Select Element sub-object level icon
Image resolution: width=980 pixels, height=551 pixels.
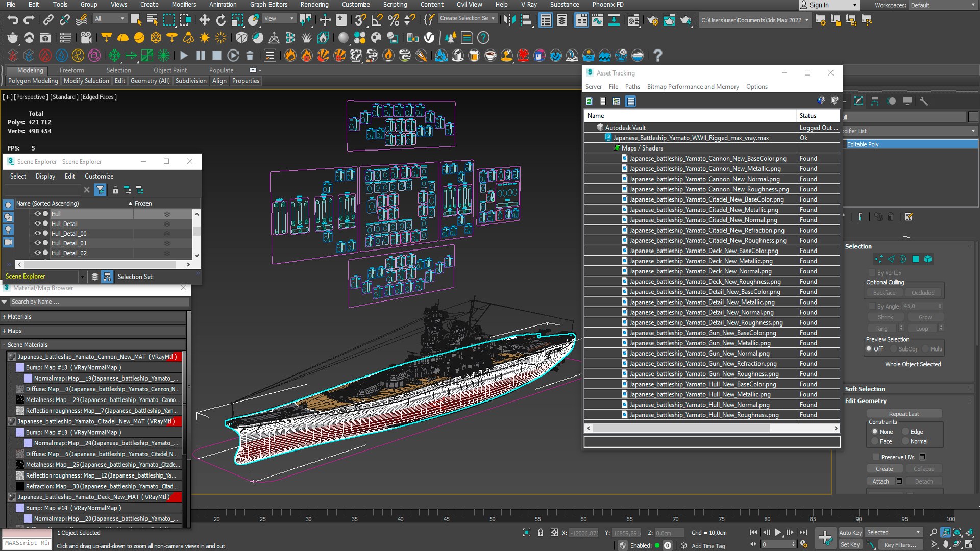[x=928, y=259]
